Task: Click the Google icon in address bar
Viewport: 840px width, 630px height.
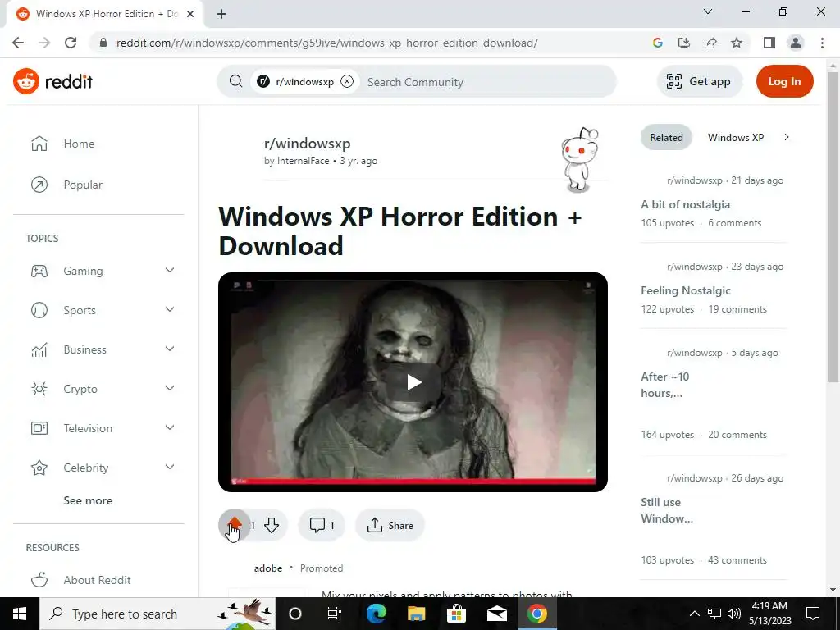Action: tap(657, 43)
